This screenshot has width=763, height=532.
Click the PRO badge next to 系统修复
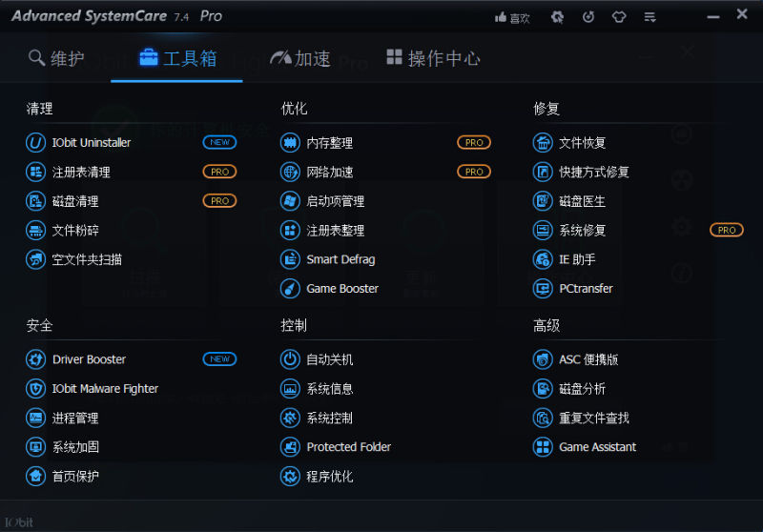click(x=727, y=231)
